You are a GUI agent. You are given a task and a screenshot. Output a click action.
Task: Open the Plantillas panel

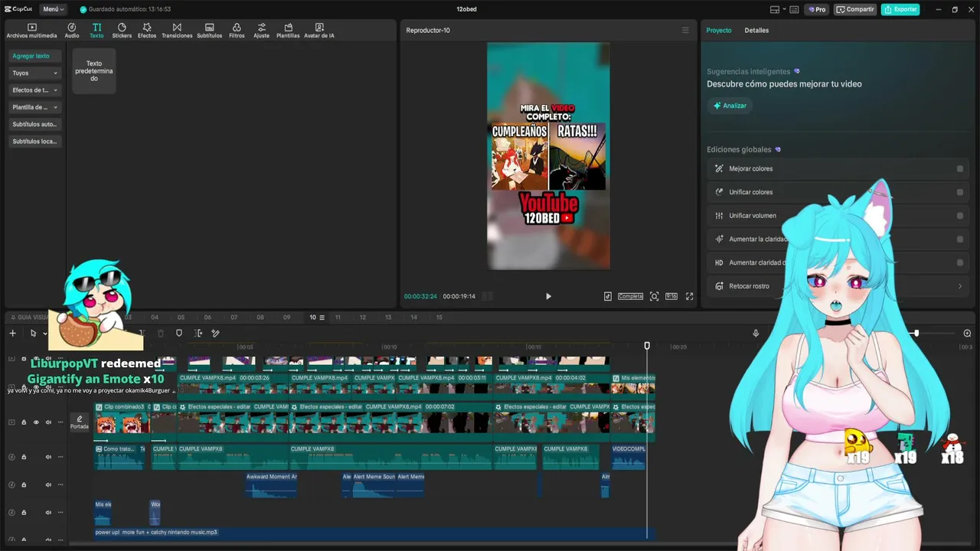pyautogui.click(x=288, y=31)
